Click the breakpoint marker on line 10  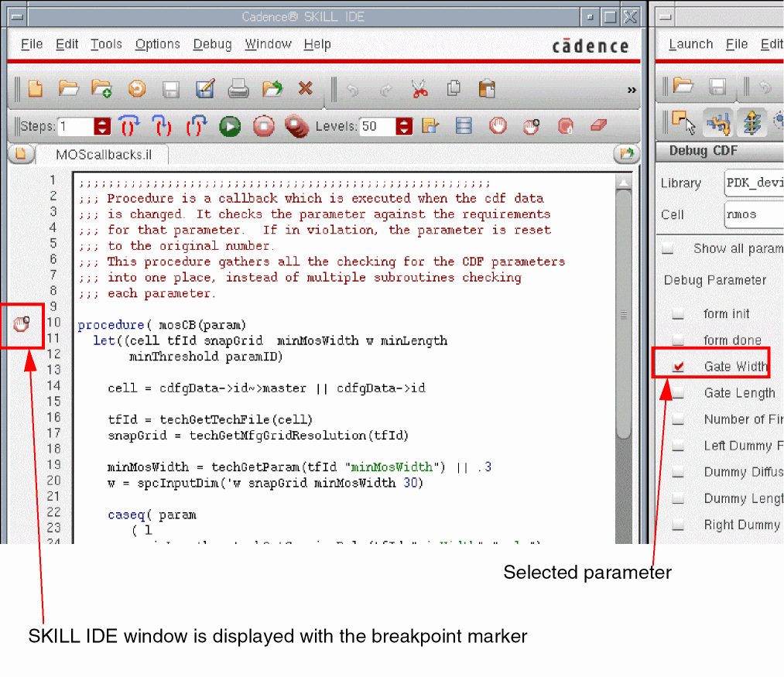pyautogui.click(x=22, y=323)
